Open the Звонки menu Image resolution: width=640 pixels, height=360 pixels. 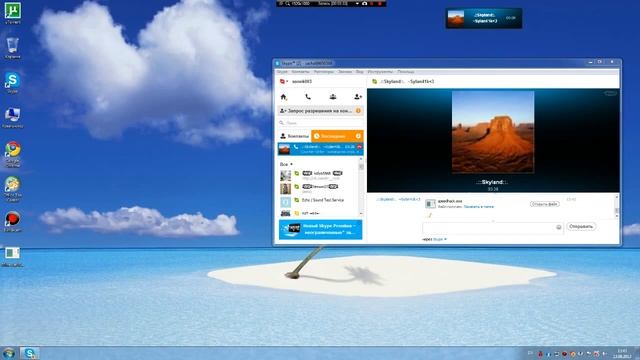tap(345, 72)
